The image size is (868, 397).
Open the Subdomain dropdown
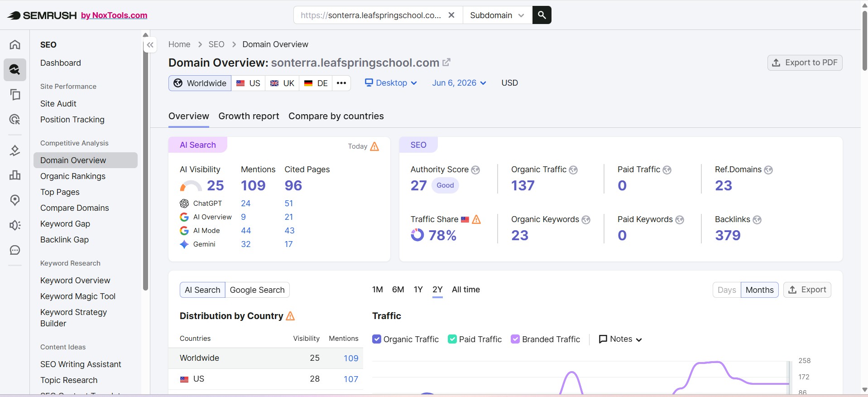(x=497, y=15)
